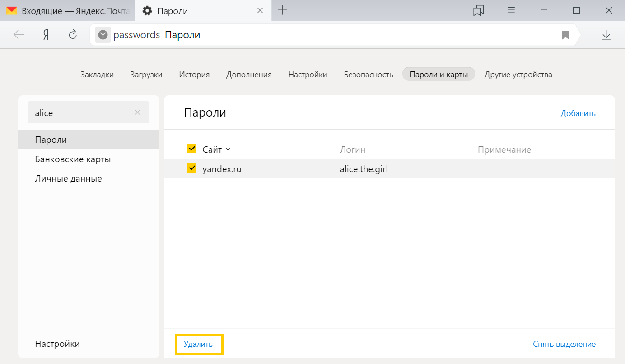The width and height of the screenshot is (625, 364).
Task: Uncheck the yandex.ru password checkbox
Action: pyautogui.click(x=191, y=168)
